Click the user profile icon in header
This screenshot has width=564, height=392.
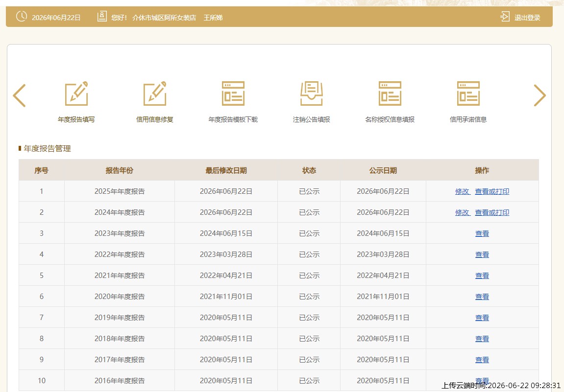(x=102, y=17)
